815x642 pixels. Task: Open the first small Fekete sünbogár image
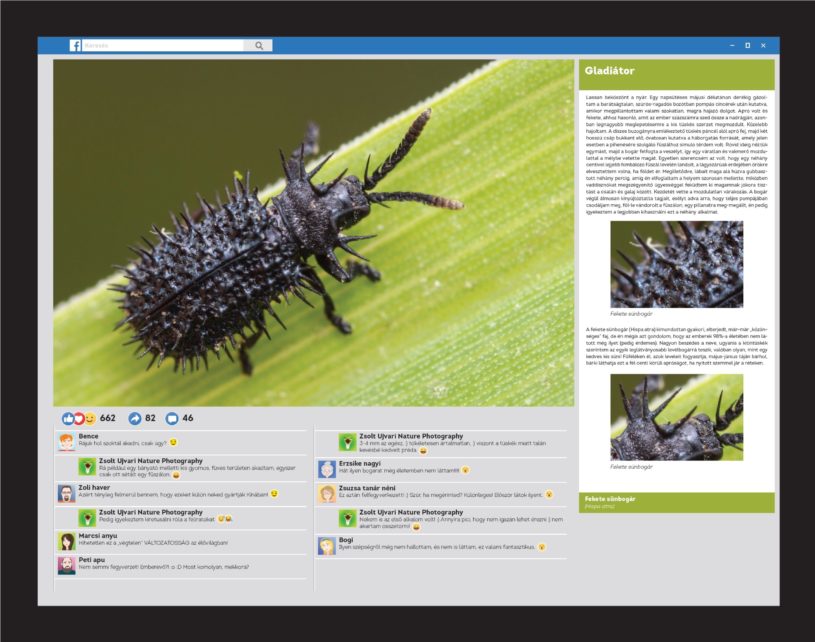(676, 265)
